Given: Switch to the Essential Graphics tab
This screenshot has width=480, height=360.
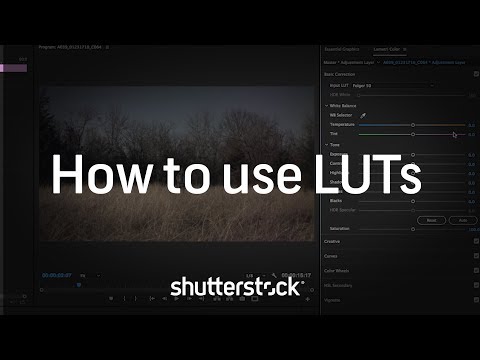Looking at the screenshot, I should point(342,49).
